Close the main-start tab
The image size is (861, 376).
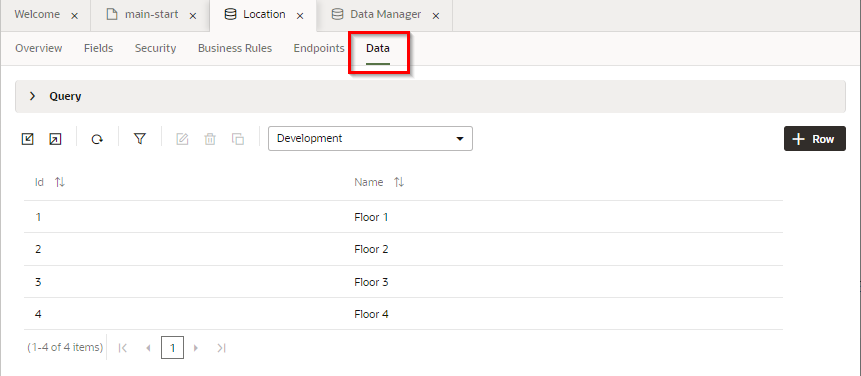[193, 16]
